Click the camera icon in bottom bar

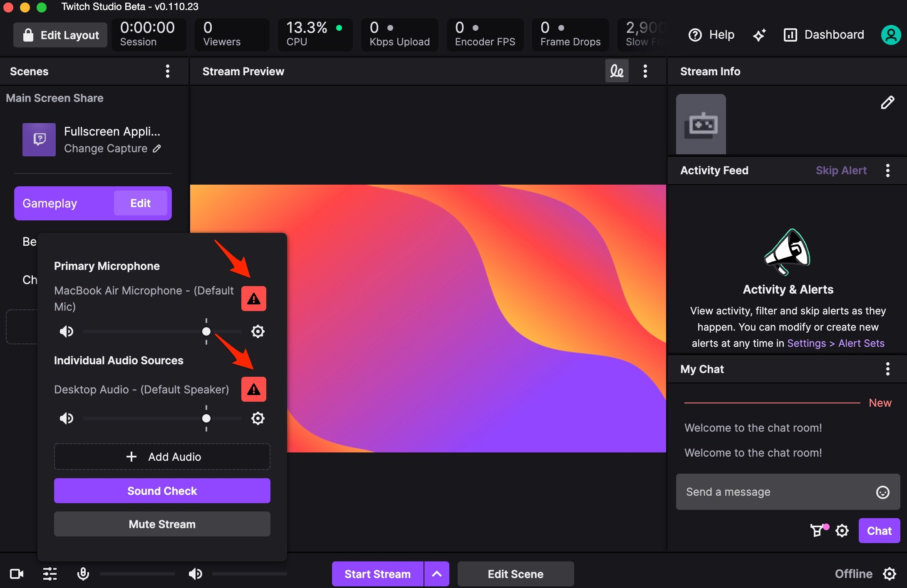pyautogui.click(x=17, y=574)
